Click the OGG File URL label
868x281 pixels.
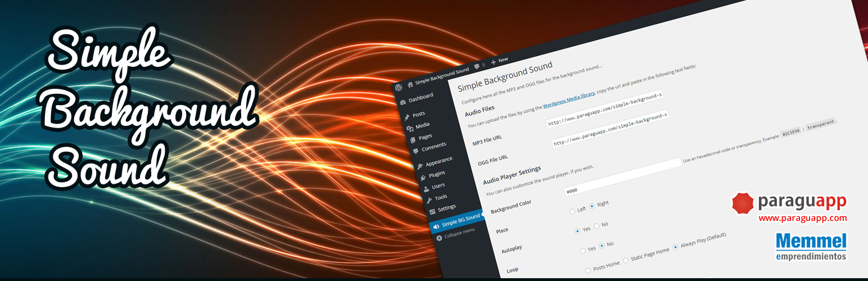[492, 160]
